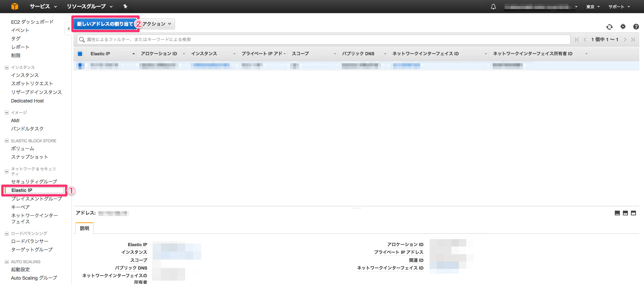Image resolution: width=644 pixels, height=284 pixels.
Task: Open the account name dropdown
Action: click(x=541, y=7)
